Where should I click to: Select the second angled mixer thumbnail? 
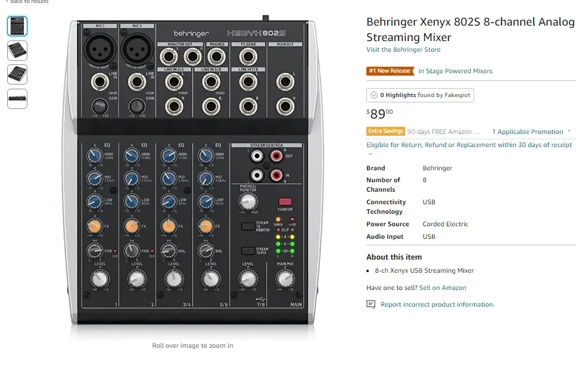click(x=17, y=51)
